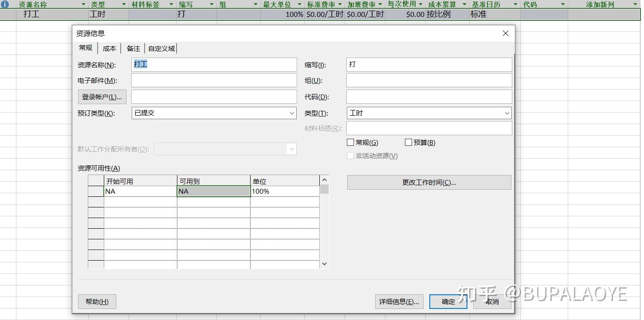Open the 备注 tab
Image resolution: width=644 pixels, height=320 pixels.
[x=133, y=48]
